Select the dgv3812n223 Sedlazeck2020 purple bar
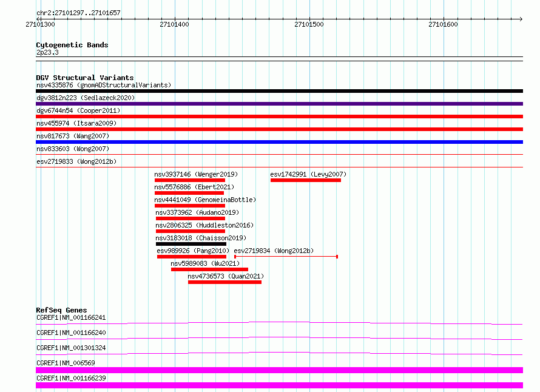 click(279, 104)
